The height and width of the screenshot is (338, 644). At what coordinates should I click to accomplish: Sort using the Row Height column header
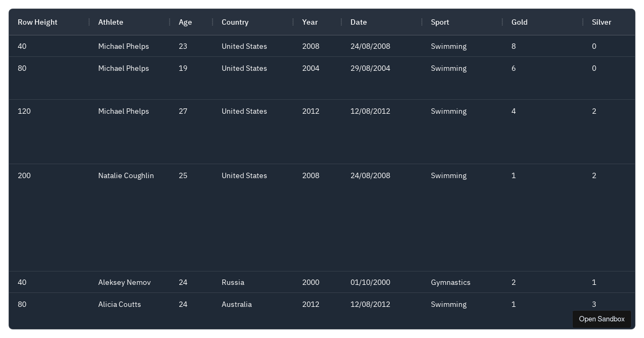(38, 22)
